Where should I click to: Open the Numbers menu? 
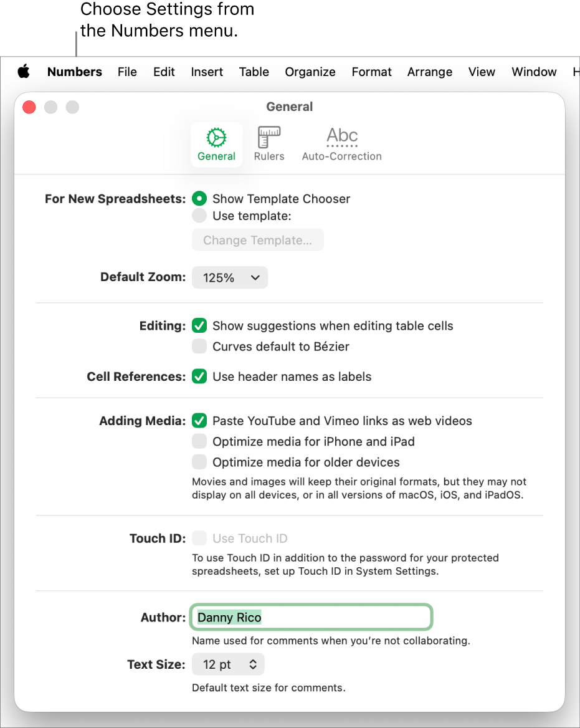coord(74,72)
